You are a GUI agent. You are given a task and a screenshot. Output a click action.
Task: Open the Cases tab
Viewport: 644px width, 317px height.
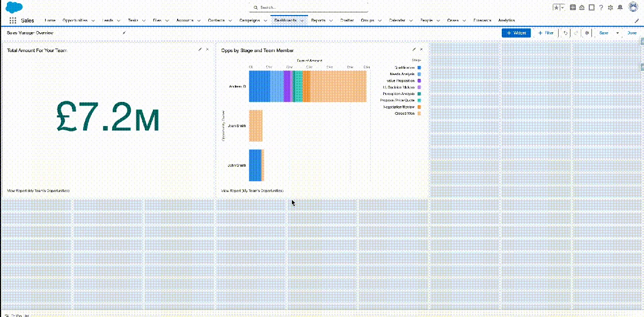click(x=453, y=20)
